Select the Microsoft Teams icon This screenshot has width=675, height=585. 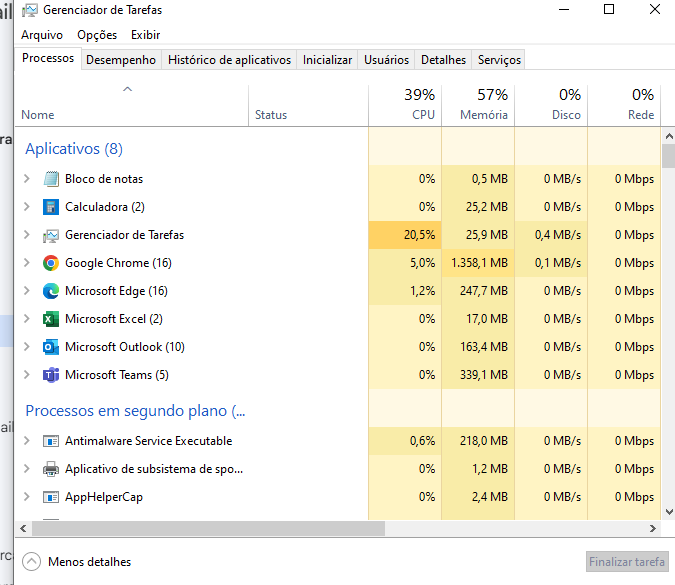51,375
